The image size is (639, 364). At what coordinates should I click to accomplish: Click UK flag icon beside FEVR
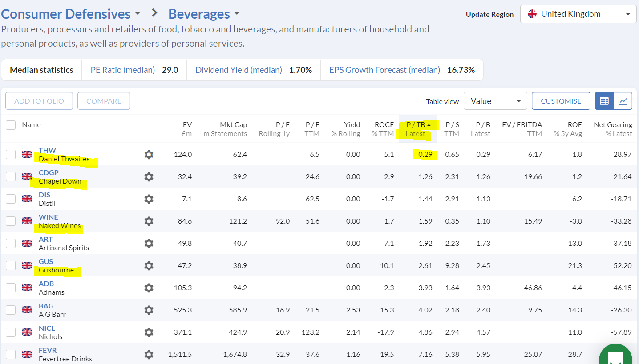tap(27, 354)
